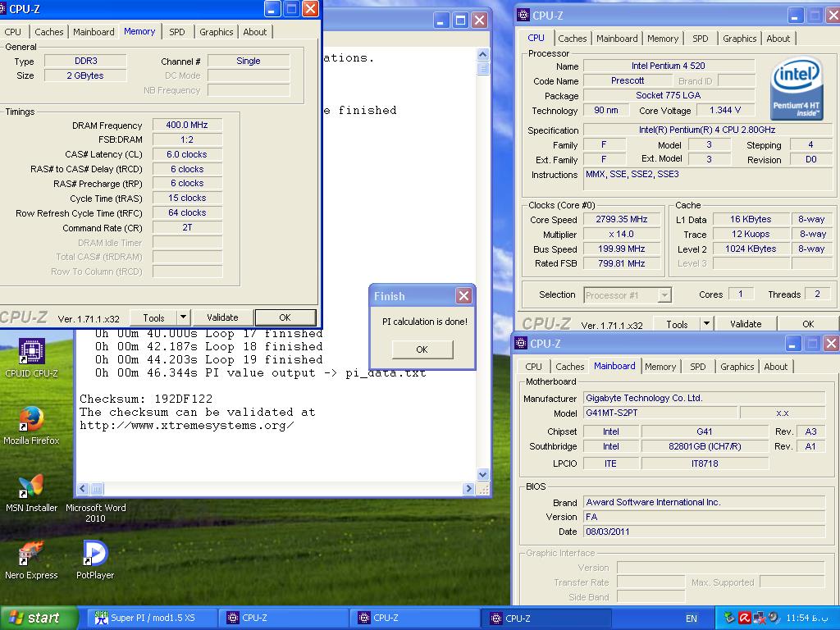Open the CPU tab in Memory CPU-Z window
This screenshot has height=630, width=840.
tap(13, 32)
